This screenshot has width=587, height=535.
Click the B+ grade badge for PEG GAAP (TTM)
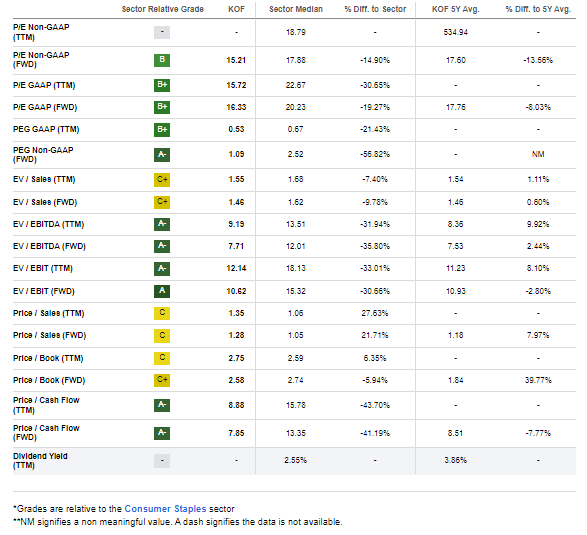click(162, 130)
